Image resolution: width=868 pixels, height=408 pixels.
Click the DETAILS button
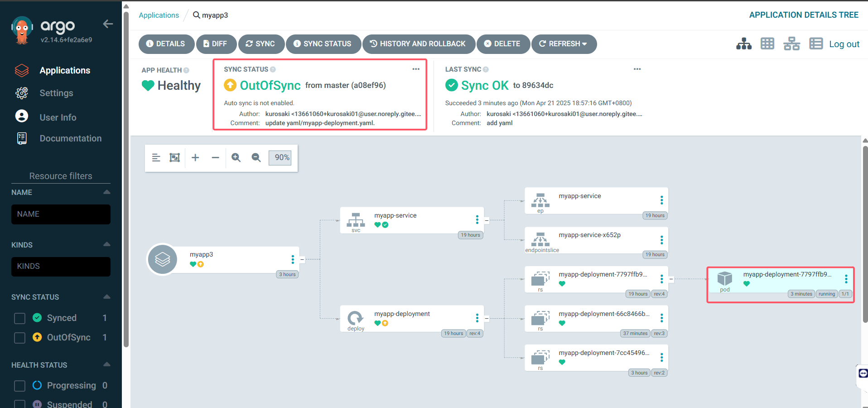point(166,44)
